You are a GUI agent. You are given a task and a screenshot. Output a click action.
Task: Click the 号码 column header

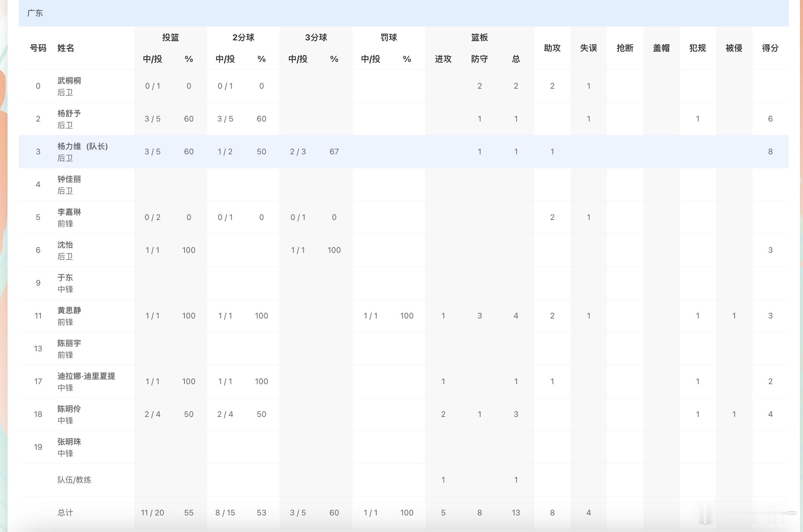38,48
